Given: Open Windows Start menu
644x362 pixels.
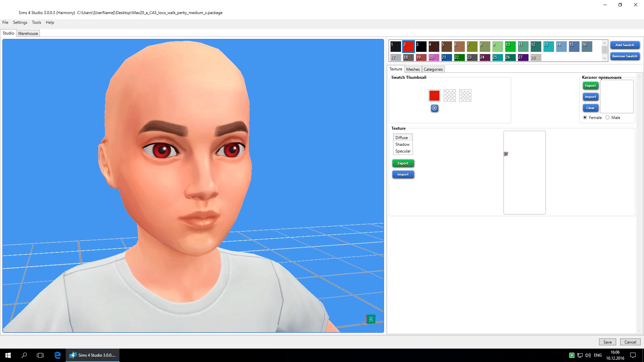Looking at the screenshot, I should point(8,355).
